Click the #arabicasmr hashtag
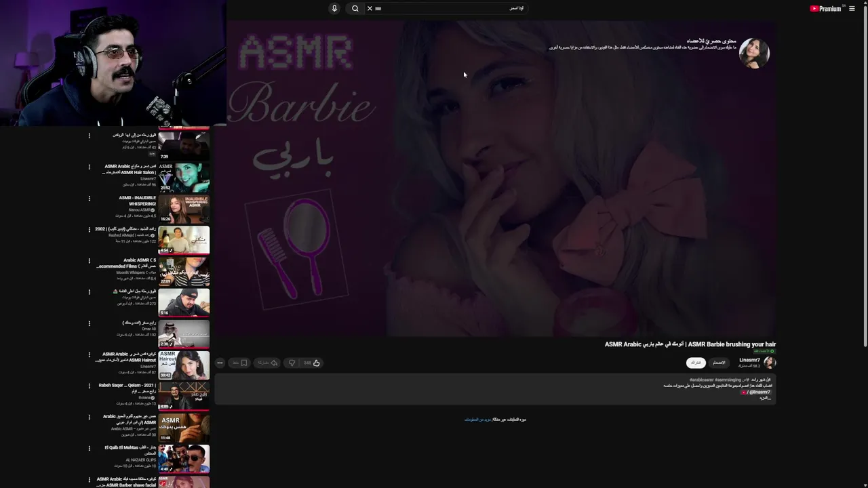 [702, 380]
